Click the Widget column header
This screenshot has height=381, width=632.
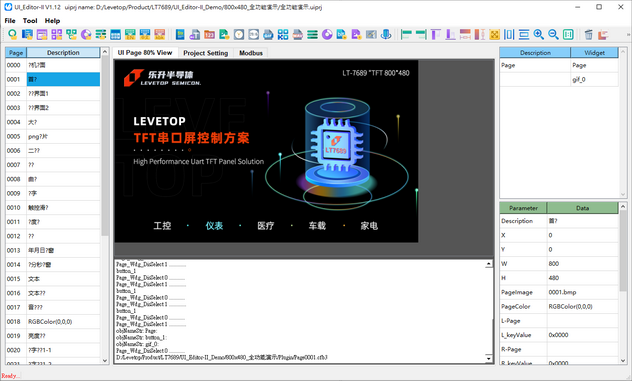594,53
